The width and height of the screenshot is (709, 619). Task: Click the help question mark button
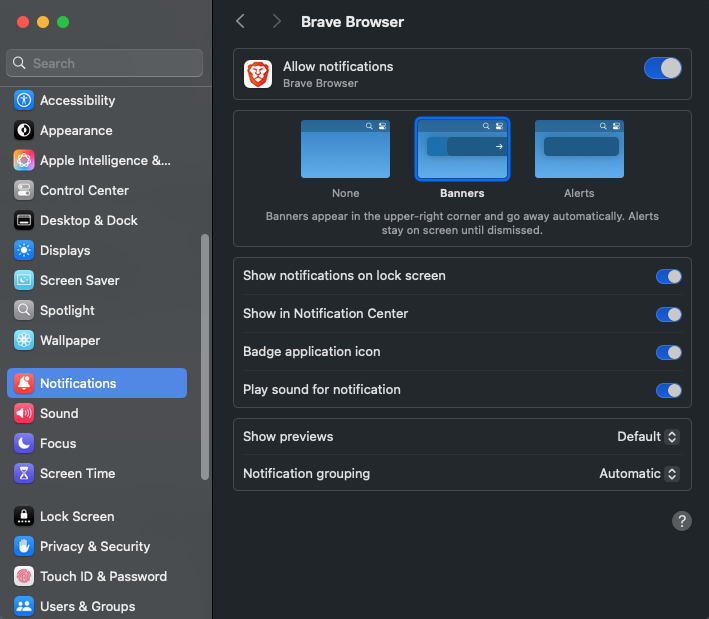[681, 521]
